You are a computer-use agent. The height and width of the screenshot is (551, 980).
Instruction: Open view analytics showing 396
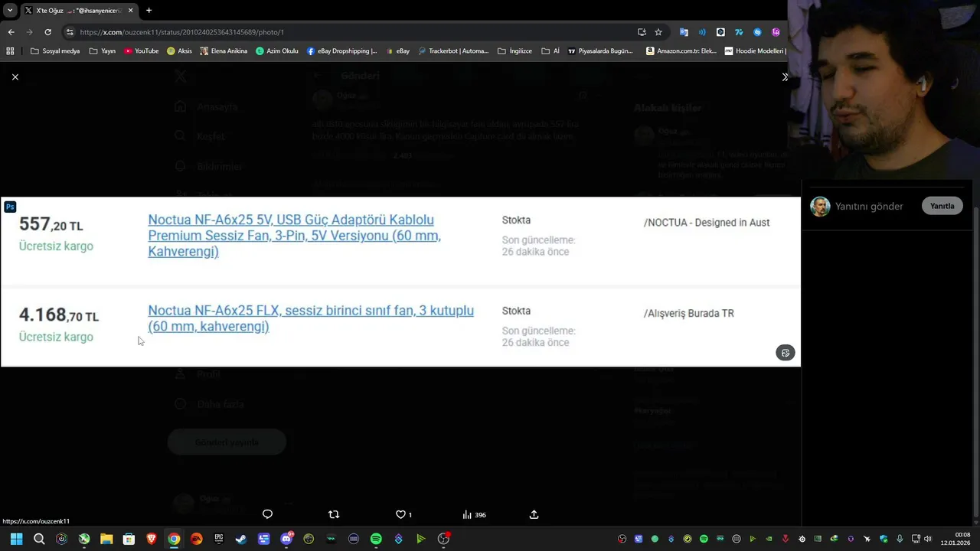coord(474,514)
